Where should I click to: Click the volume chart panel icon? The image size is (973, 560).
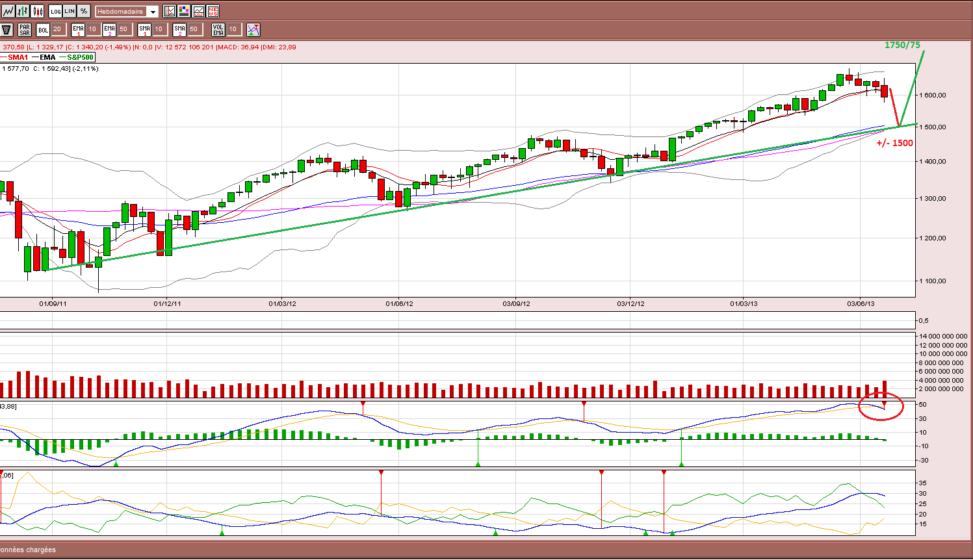pyautogui.click(x=198, y=11)
